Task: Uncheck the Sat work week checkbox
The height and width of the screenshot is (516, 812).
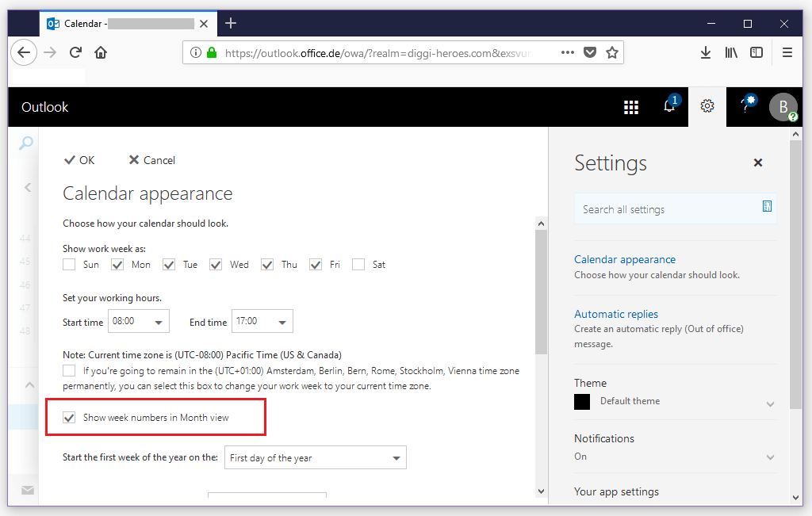Action: click(x=358, y=264)
